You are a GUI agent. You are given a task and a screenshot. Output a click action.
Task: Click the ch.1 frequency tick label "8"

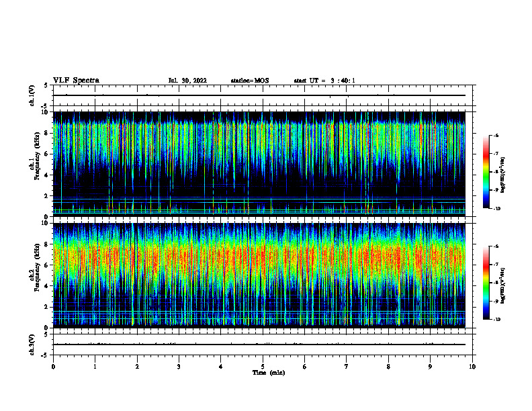coord(46,133)
